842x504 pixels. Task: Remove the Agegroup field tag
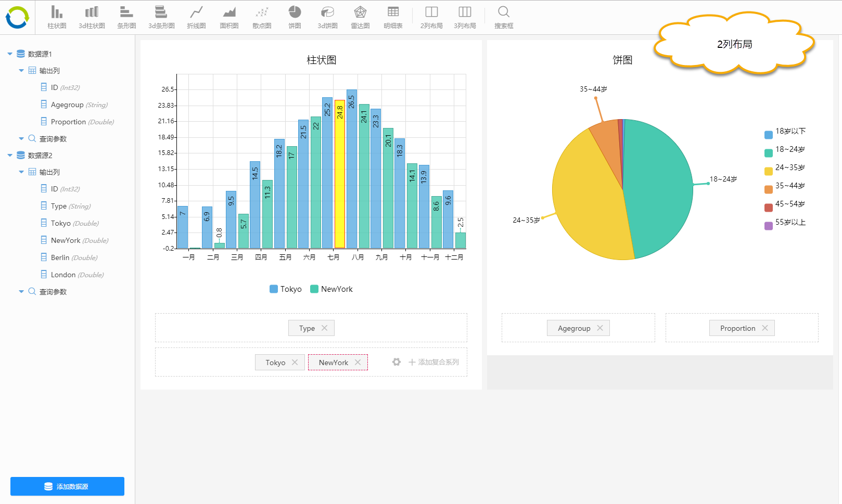[x=600, y=328]
